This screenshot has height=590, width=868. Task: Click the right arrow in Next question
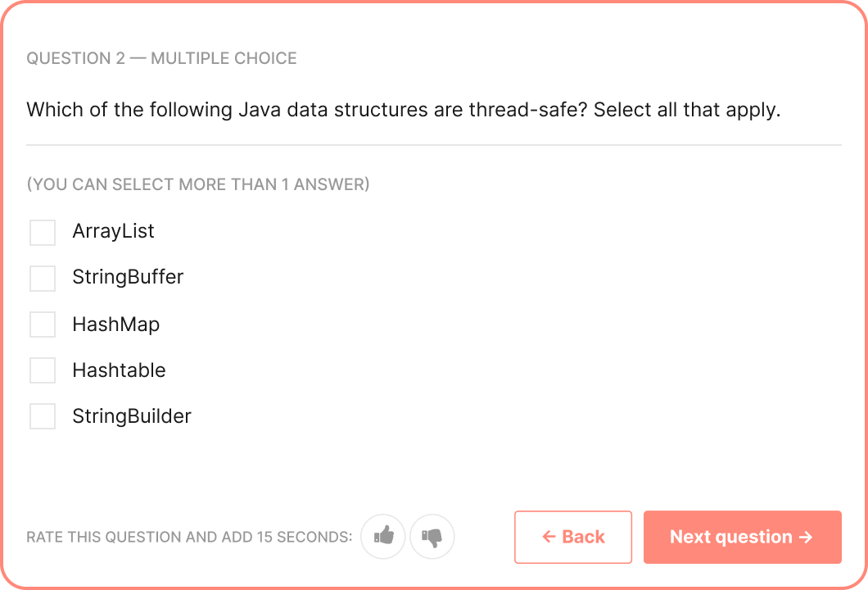(x=806, y=536)
